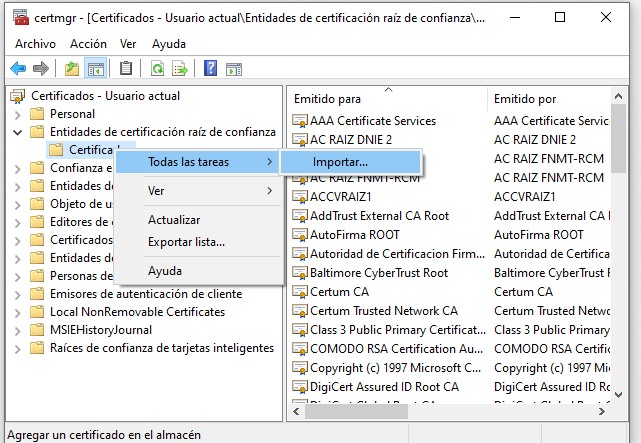641x443 pixels.
Task: Select Raíces de confianza de tarjetas inteligentes
Action: coord(162,348)
